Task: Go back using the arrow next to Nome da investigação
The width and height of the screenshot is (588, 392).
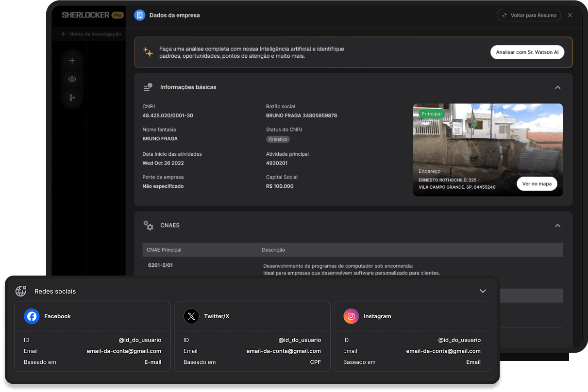Action: 64,34
